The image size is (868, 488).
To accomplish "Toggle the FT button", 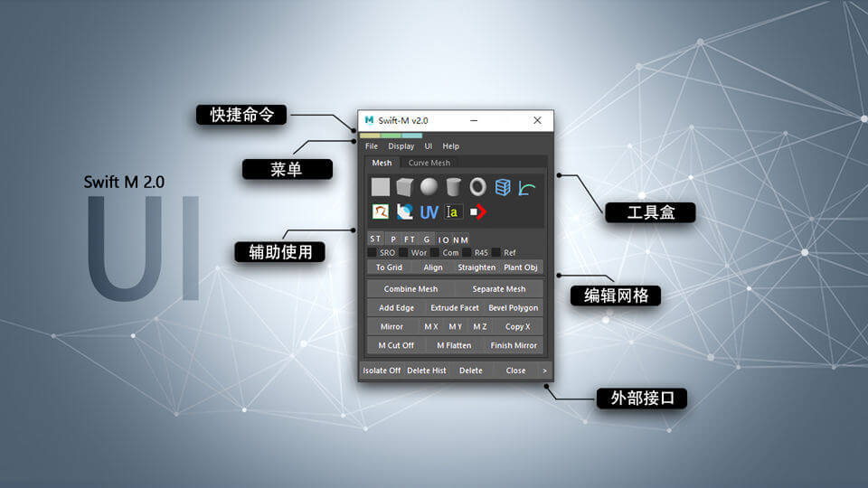I will click(x=409, y=239).
